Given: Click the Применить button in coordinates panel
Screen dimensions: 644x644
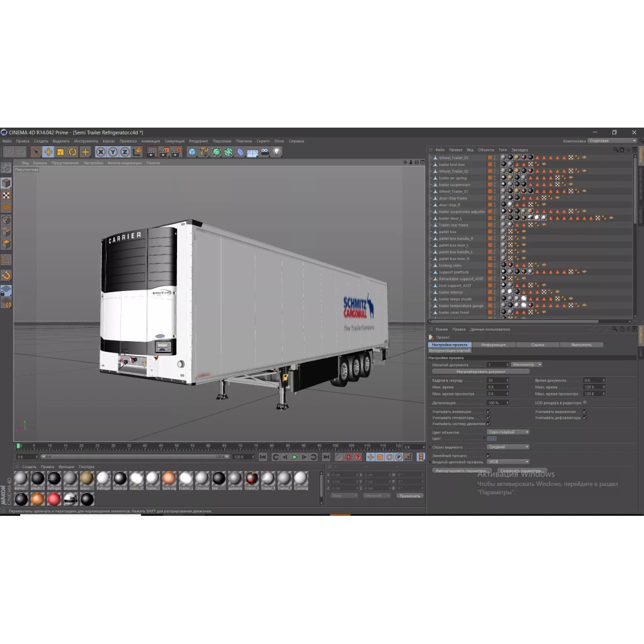Looking at the screenshot, I should click(410, 496).
